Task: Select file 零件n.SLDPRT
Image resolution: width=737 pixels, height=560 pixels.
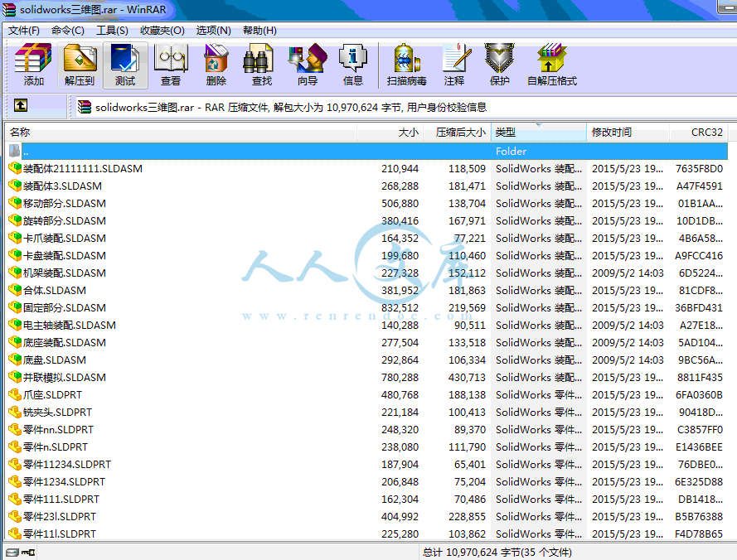Action: click(x=56, y=447)
